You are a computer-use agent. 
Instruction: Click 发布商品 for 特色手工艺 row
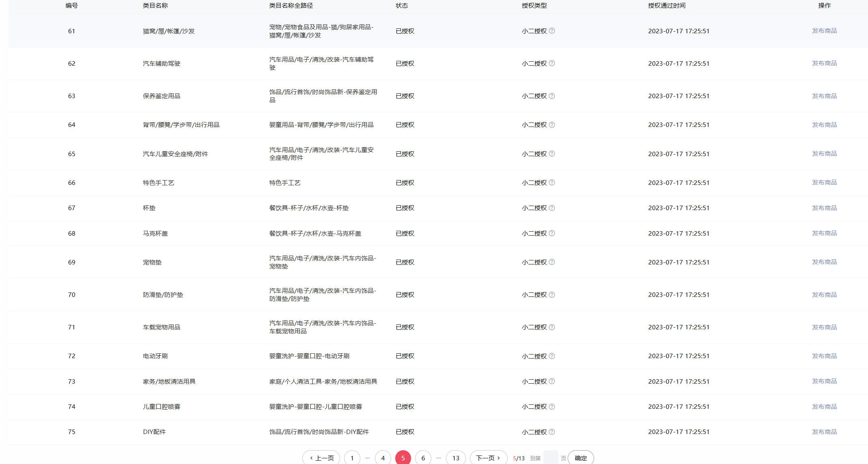(824, 183)
